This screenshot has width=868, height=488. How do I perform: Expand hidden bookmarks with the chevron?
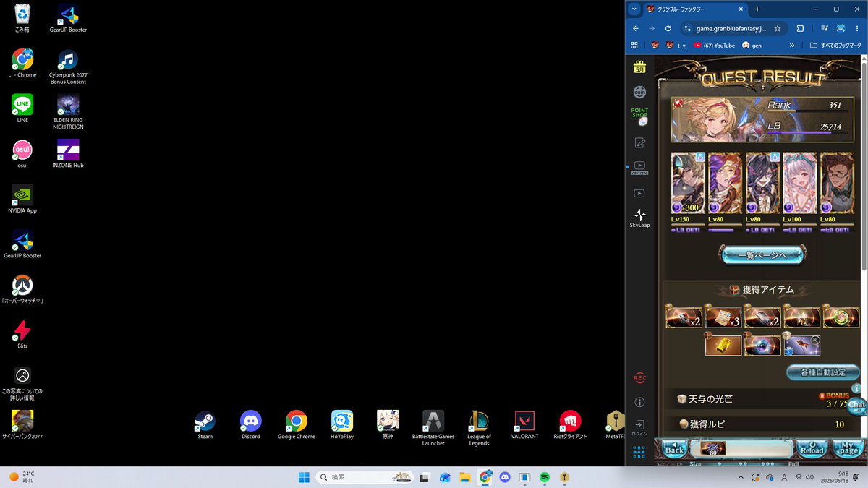792,45
